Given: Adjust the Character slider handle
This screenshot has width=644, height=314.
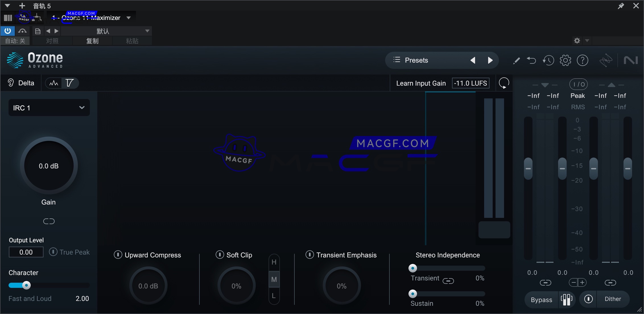Looking at the screenshot, I should [26, 285].
